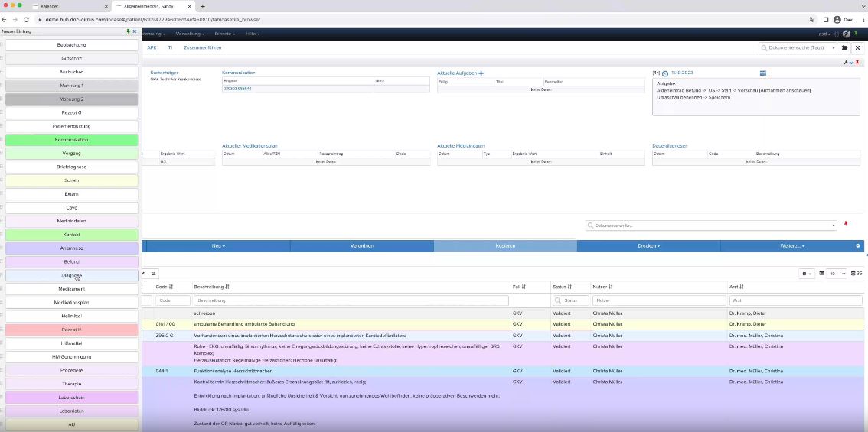Open the user avatar in top bar
Viewport: 868px width, 432px height.
(847, 34)
